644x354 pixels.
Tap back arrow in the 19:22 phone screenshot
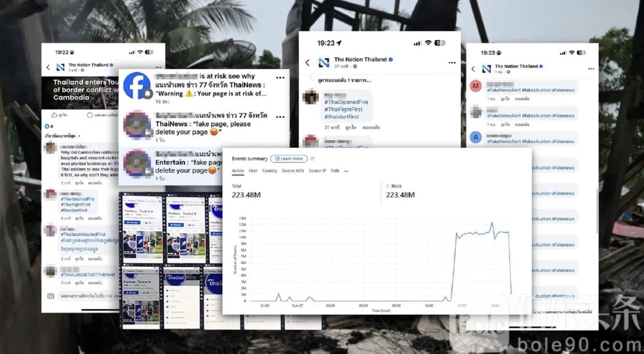(48, 67)
